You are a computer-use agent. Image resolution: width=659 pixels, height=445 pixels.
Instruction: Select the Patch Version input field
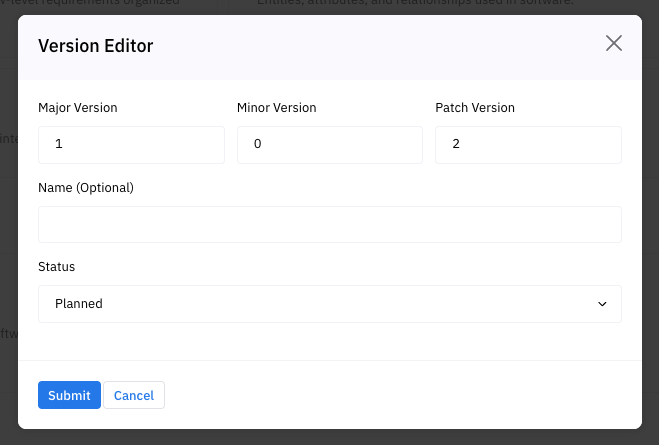pos(528,144)
